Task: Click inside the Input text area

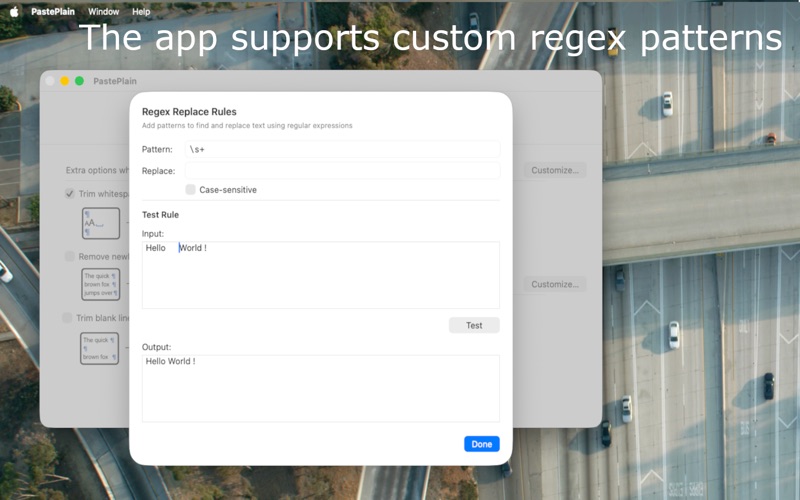Action: pos(320,275)
